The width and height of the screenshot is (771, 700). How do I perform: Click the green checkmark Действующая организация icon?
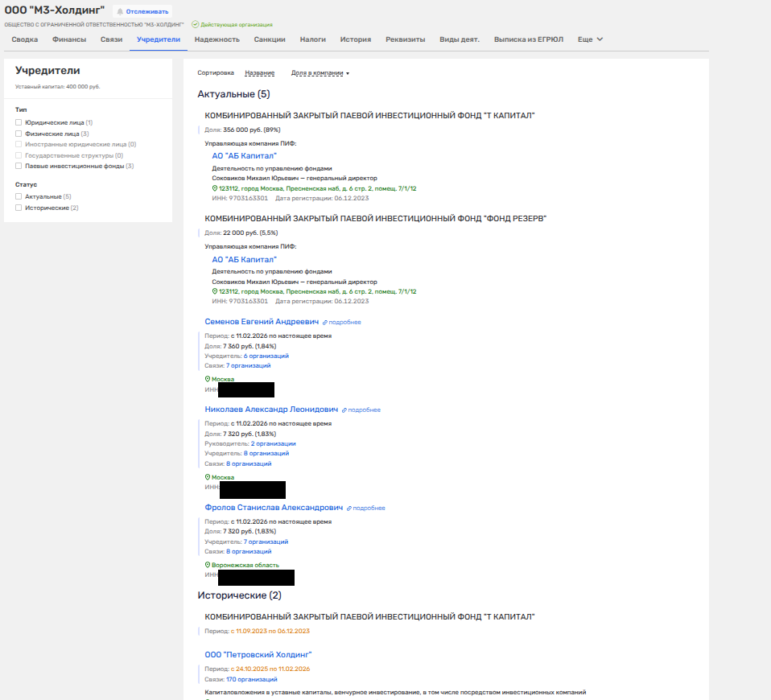195,25
